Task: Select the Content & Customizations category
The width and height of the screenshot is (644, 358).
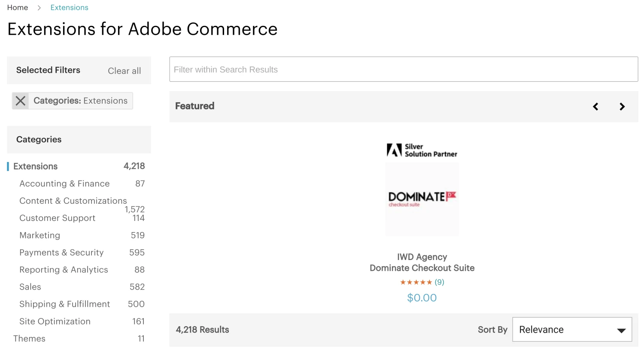Action: (x=73, y=201)
